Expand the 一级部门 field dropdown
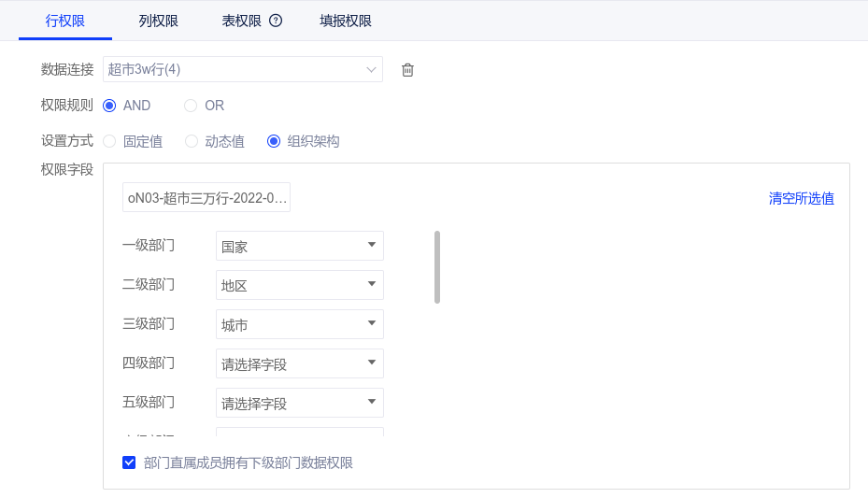This screenshot has height=498, width=868. point(299,247)
